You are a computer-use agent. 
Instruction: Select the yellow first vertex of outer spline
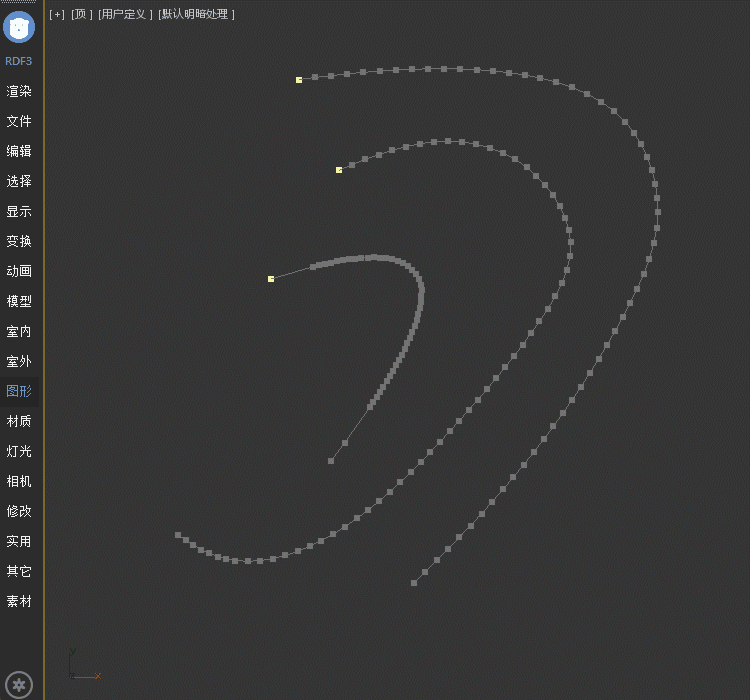(x=299, y=80)
